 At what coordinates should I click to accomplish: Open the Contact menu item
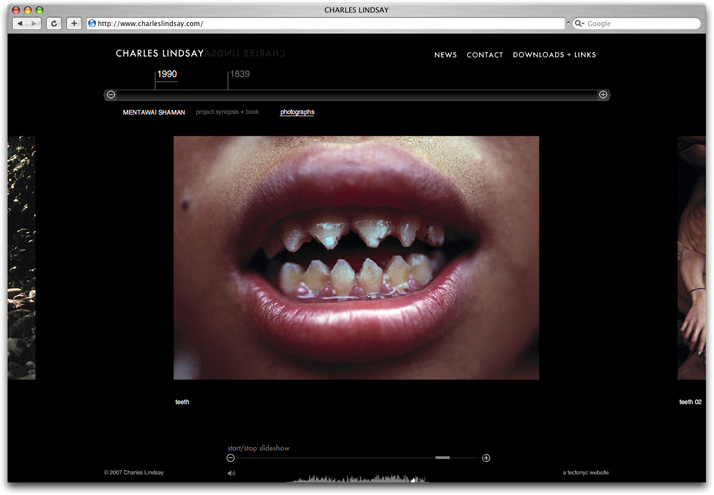tap(485, 55)
